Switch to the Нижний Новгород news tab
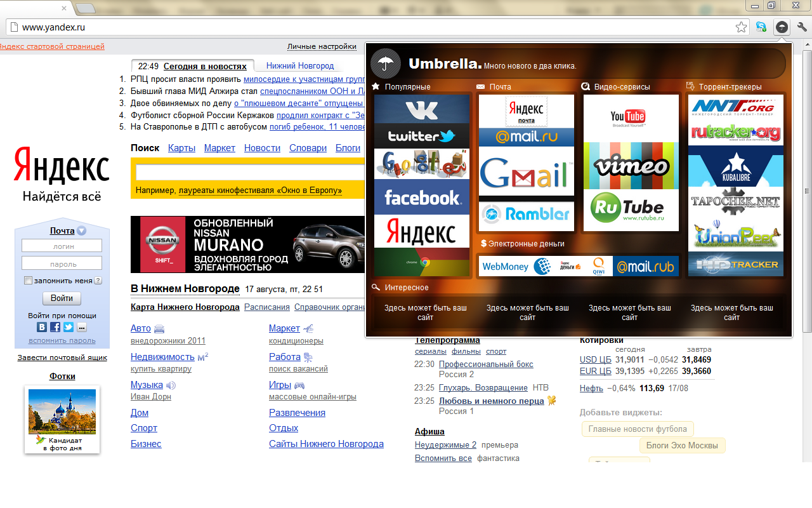This screenshot has height=508, width=812. (x=300, y=65)
